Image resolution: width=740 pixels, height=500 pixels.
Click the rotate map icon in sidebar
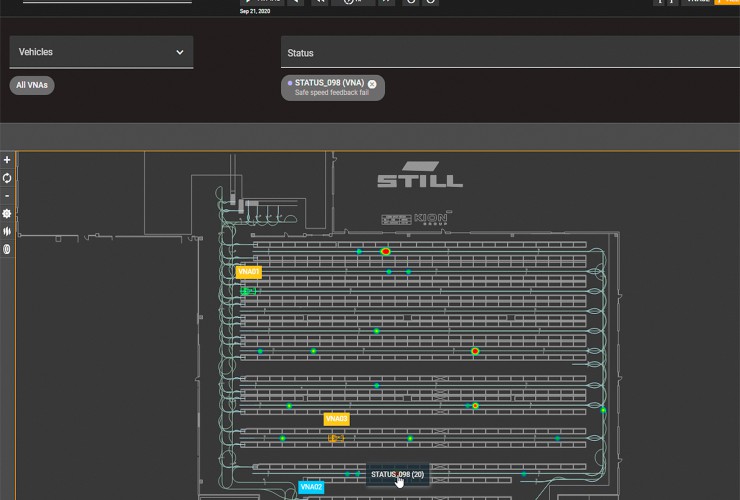click(7, 178)
